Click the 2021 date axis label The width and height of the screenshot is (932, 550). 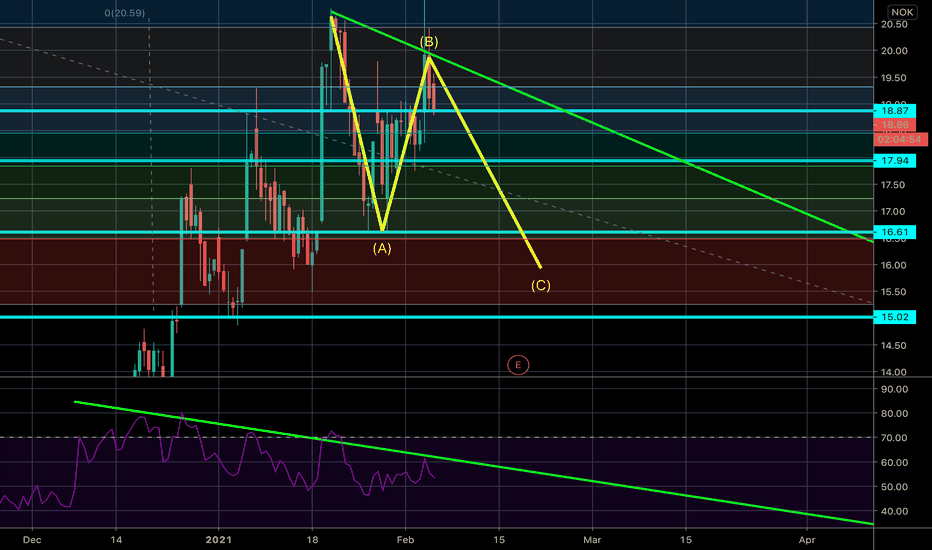tap(218, 540)
